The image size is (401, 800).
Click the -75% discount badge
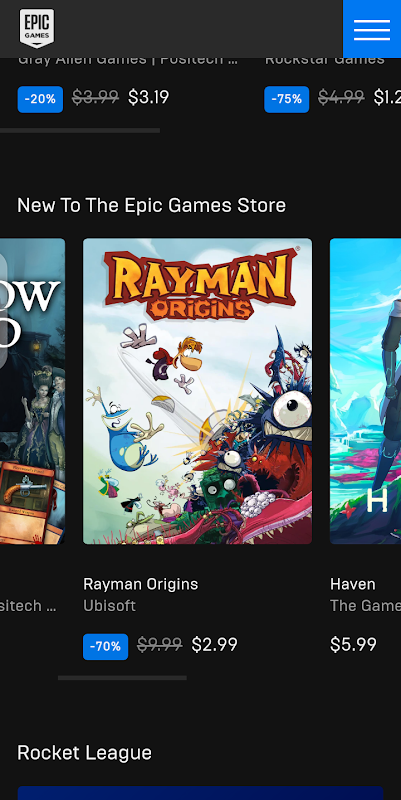pyautogui.click(x=286, y=99)
